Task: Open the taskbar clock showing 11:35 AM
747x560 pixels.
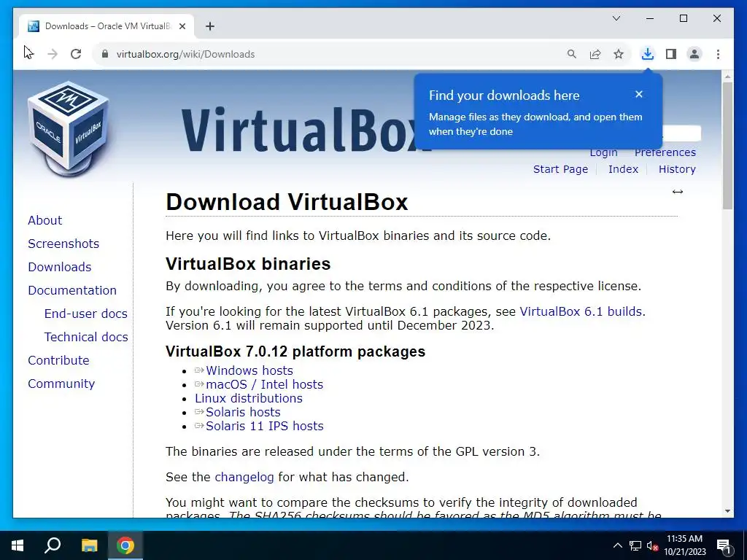Action: point(684,545)
